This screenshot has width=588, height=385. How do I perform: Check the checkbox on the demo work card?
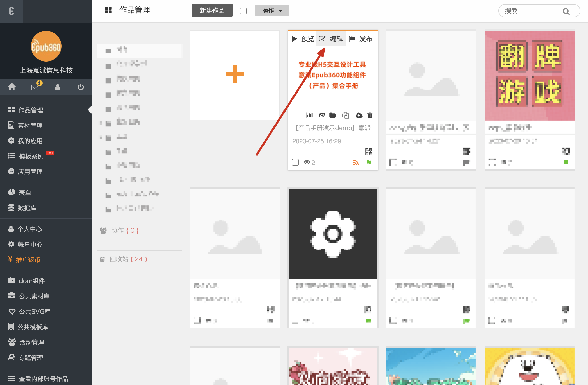(x=295, y=162)
